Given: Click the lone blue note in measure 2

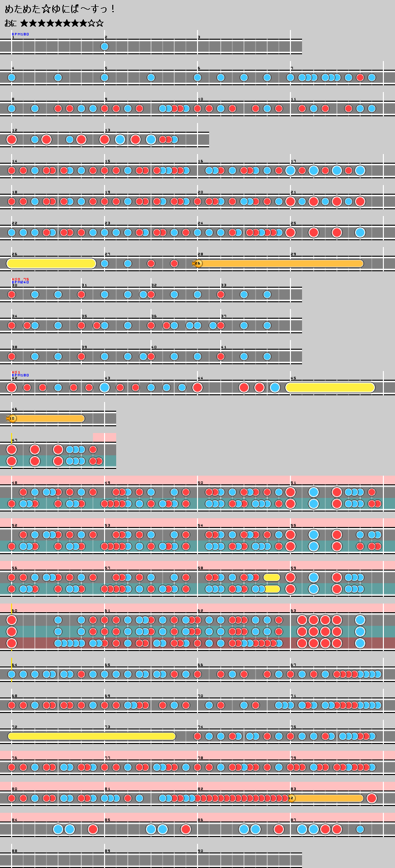Looking at the screenshot, I should click(105, 46).
